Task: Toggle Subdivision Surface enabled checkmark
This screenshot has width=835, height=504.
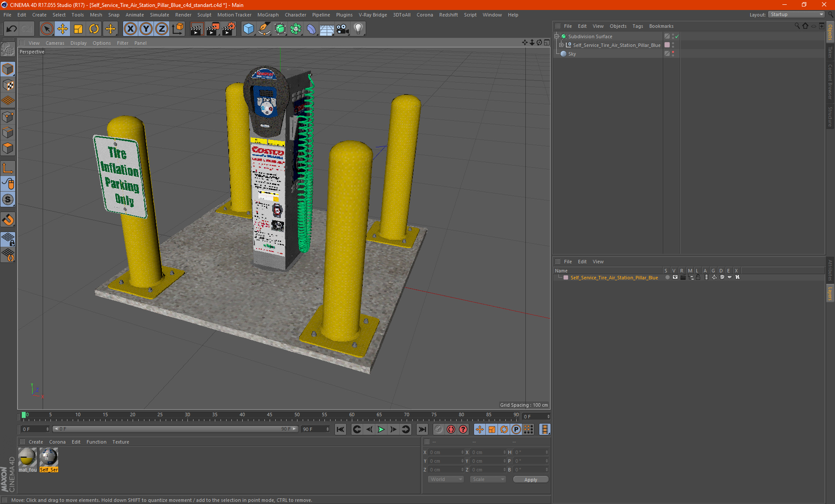Action: (677, 36)
